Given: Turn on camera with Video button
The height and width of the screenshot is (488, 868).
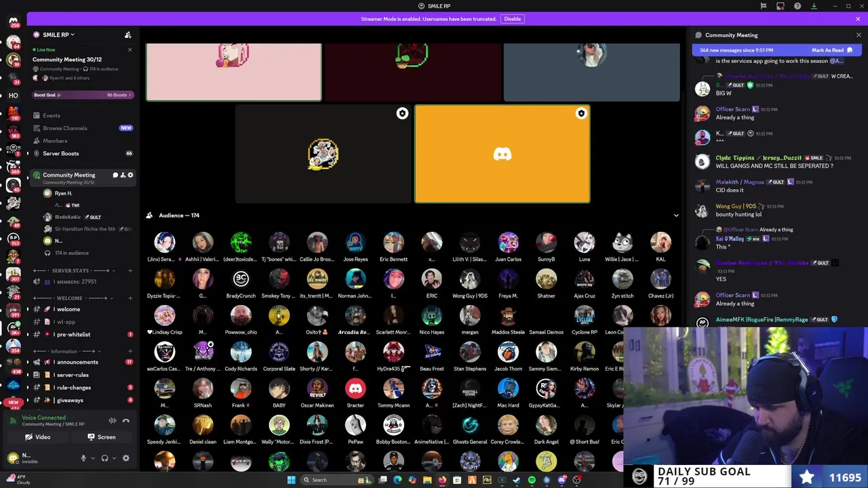Looking at the screenshot, I should [38, 437].
